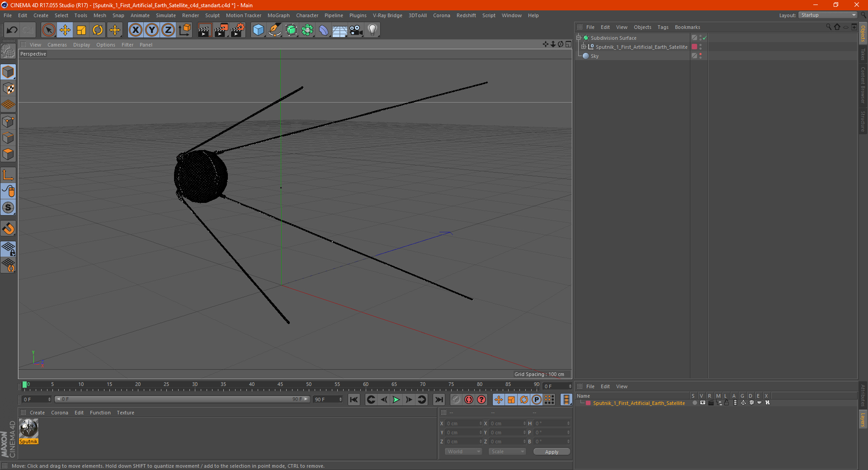Open World coordinate dropdown
The image size is (868, 470).
point(463,451)
